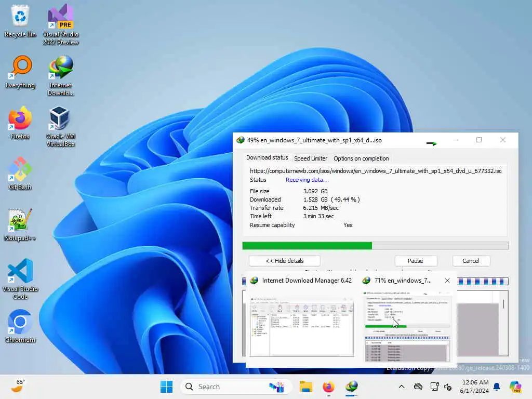Click the green download progress bar
The width and height of the screenshot is (532, 399).
point(375,246)
